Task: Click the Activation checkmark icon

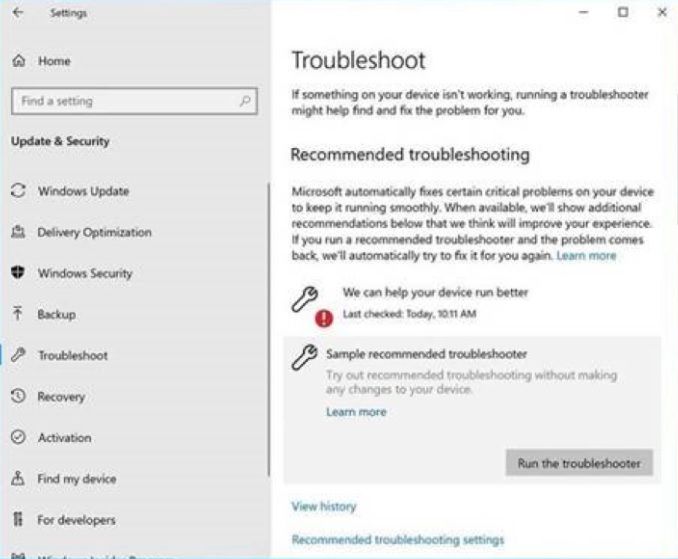Action: (x=17, y=438)
